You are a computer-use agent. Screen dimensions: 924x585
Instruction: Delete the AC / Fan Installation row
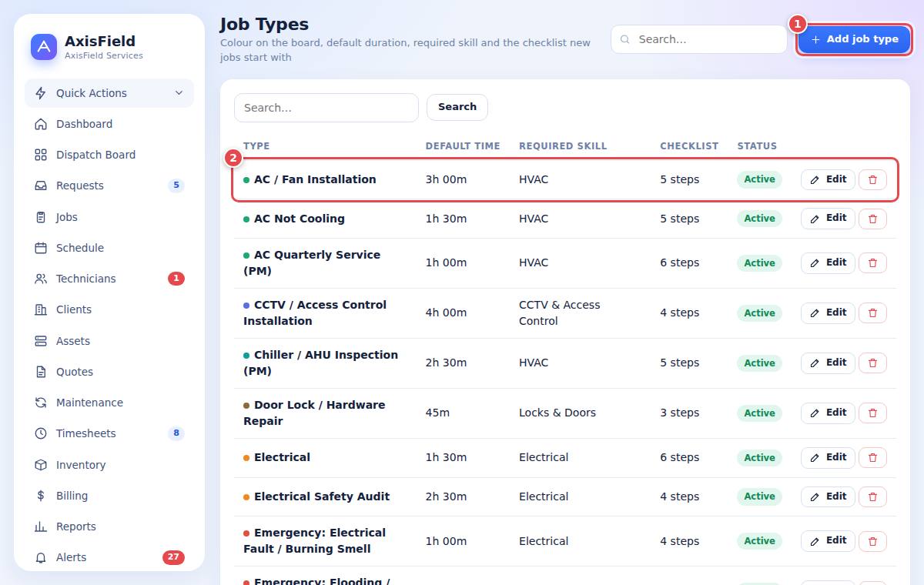pos(872,179)
